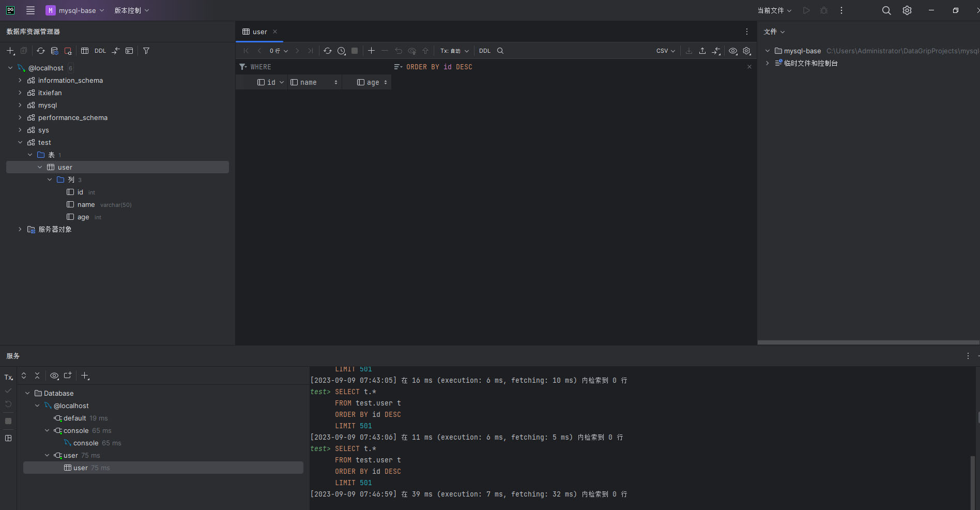The height and width of the screenshot is (510, 980).
Task: Expand the itxiefan schema
Action: tap(20, 93)
